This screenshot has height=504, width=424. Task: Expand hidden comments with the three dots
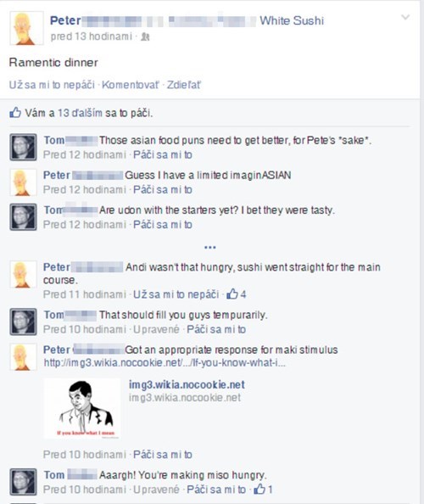pos(209,247)
